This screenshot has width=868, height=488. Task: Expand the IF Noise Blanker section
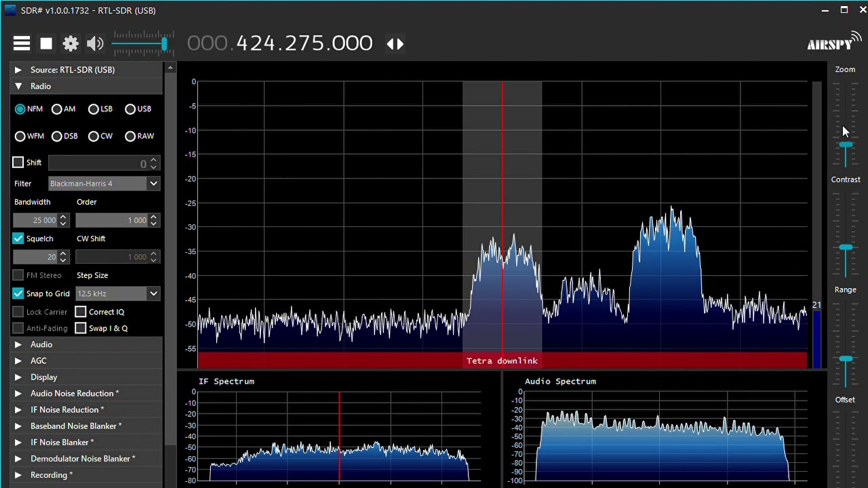(87, 442)
